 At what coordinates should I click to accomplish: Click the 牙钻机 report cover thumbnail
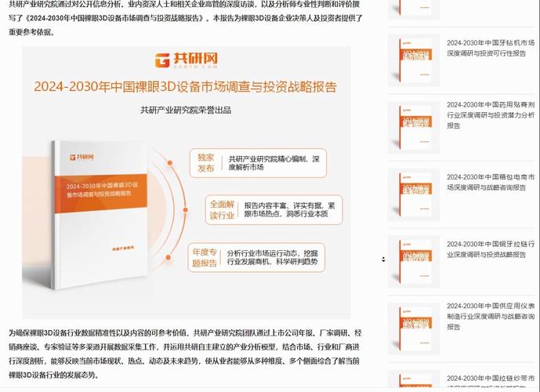[414, 60]
